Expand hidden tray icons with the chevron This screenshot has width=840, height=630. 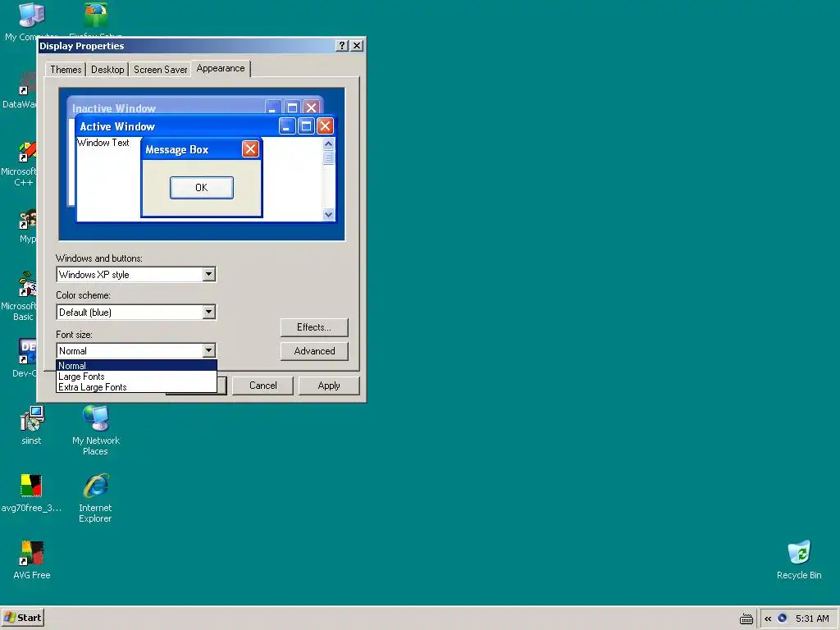(x=768, y=619)
